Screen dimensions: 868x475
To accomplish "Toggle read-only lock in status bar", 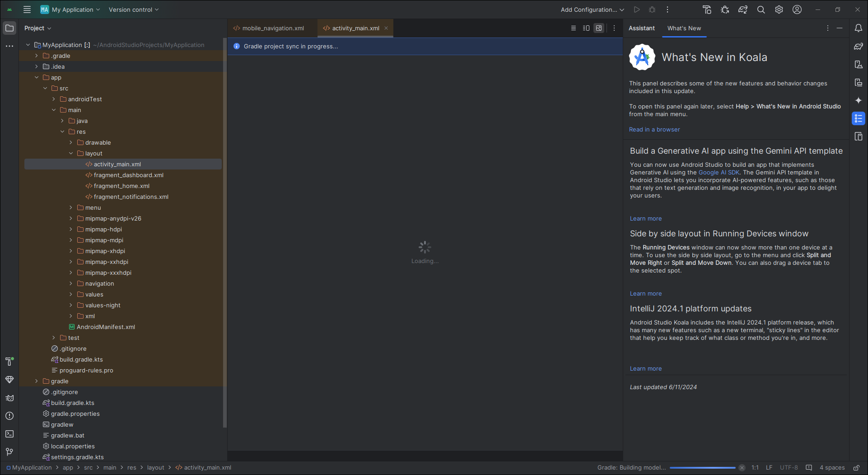I will [x=857, y=468].
